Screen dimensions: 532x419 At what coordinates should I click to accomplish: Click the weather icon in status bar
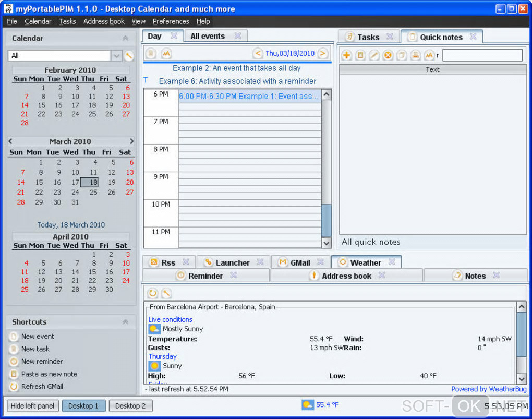point(307,405)
